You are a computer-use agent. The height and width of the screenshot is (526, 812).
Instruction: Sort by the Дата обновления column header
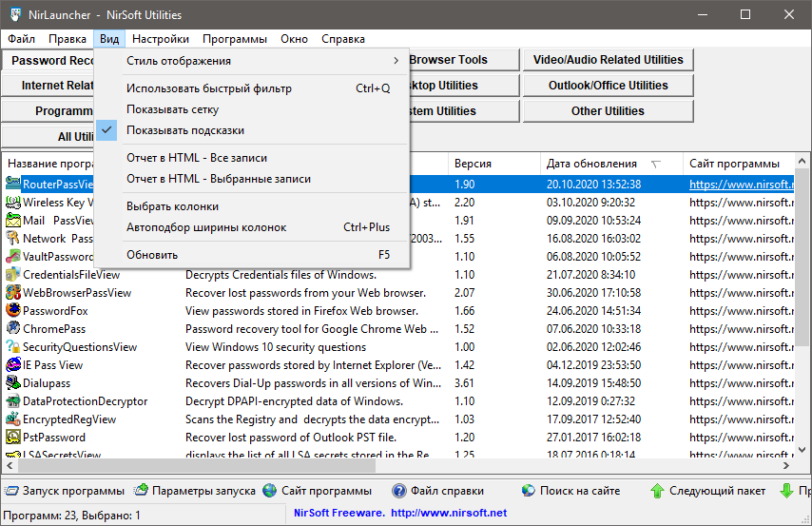tap(591, 164)
